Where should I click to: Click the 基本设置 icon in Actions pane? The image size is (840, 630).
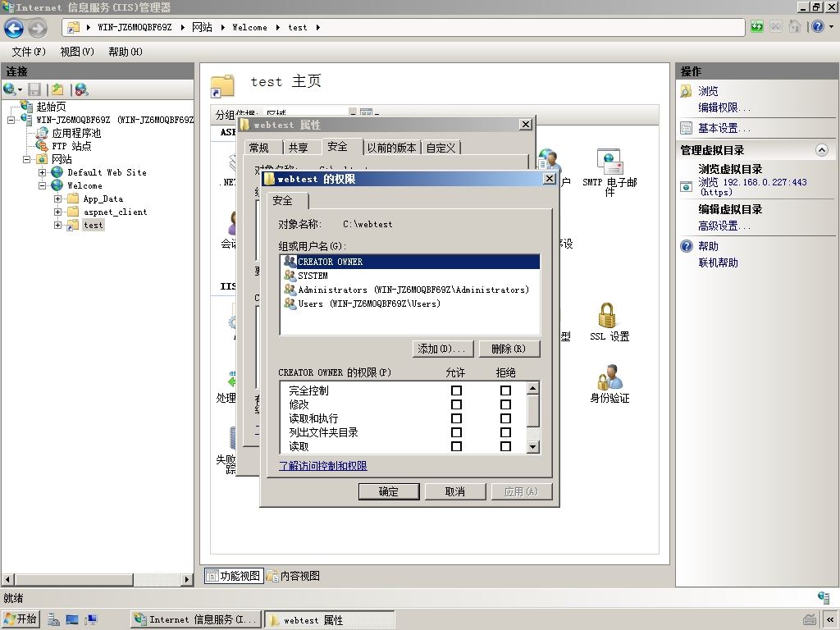coord(687,128)
